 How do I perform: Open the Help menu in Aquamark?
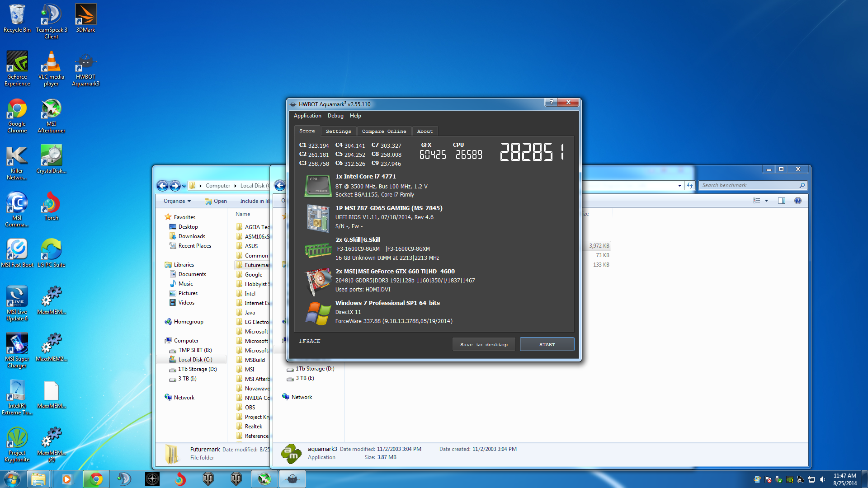(x=355, y=116)
